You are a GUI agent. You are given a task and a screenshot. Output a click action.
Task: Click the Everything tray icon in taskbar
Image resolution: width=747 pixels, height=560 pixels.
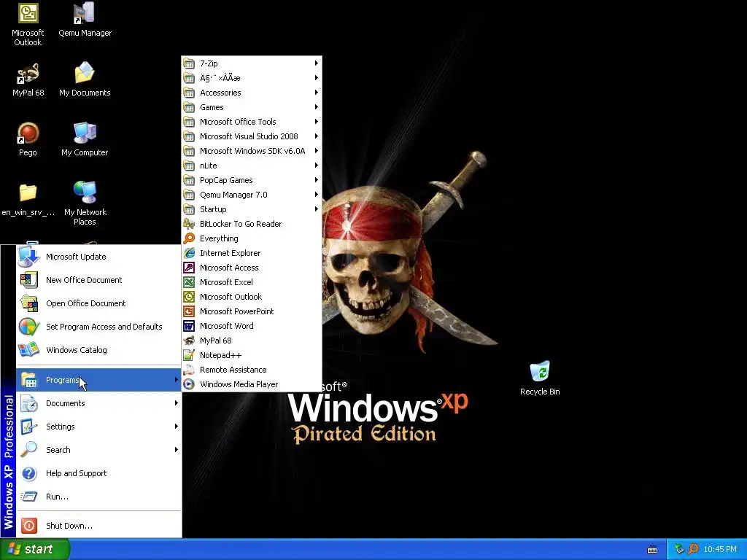693,550
